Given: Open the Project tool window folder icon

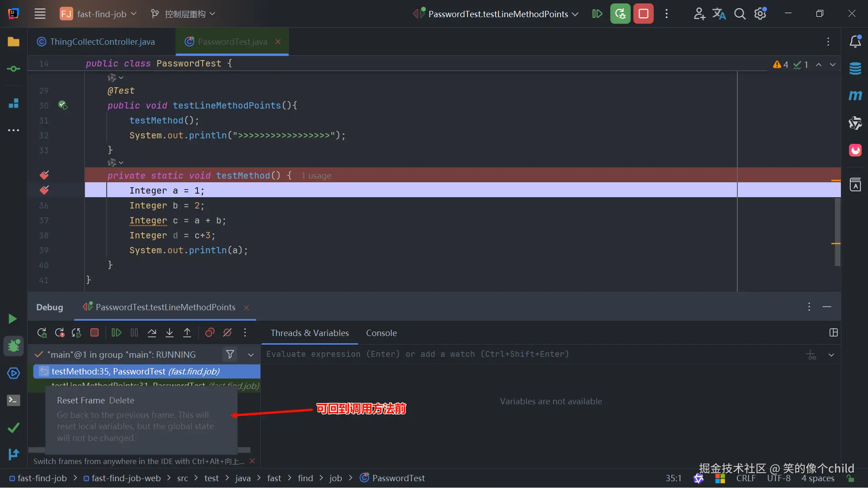Looking at the screenshot, I should tap(14, 42).
